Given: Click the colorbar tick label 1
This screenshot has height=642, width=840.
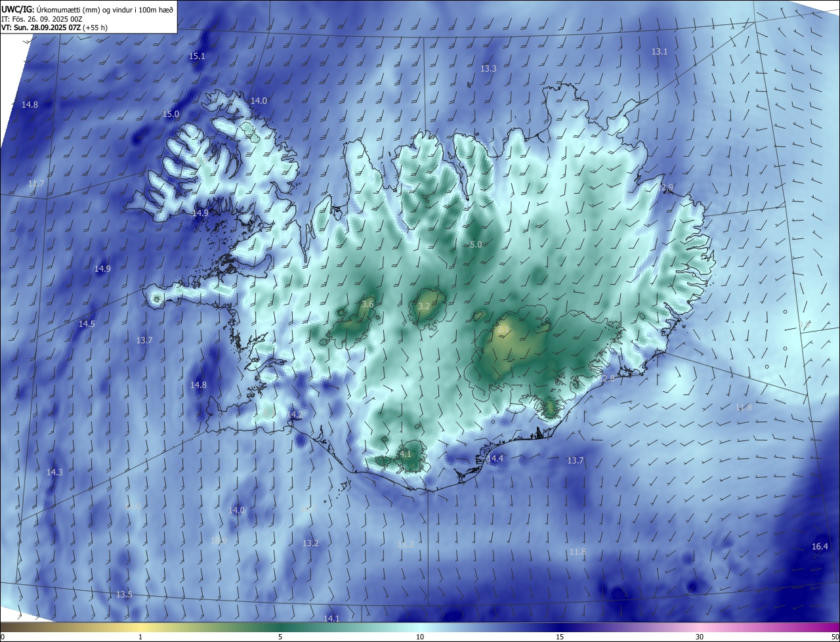Looking at the screenshot, I should [x=140, y=637].
